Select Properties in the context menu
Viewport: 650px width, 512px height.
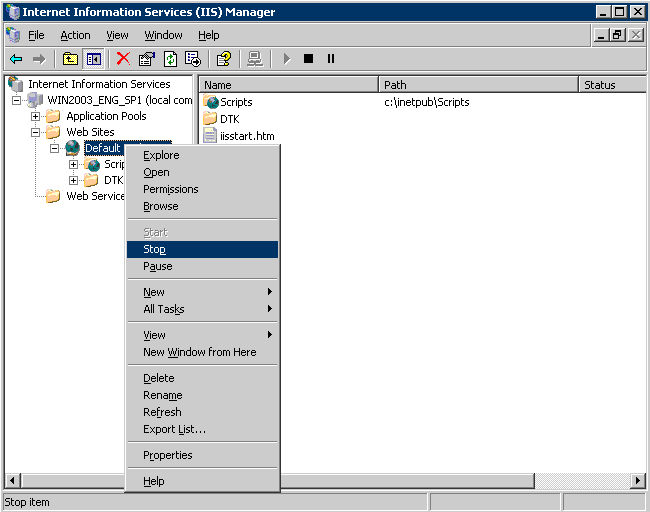pyautogui.click(x=167, y=455)
